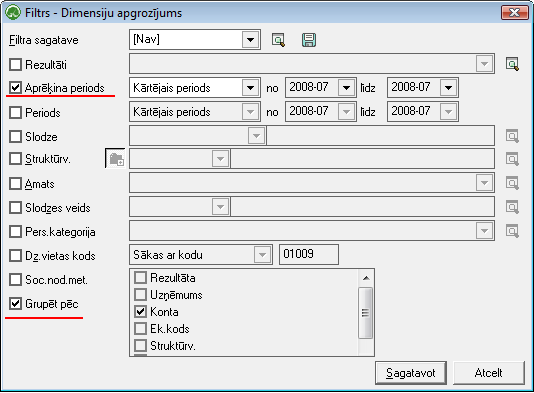Check Uzņēmums in the grouping list

[140, 295]
